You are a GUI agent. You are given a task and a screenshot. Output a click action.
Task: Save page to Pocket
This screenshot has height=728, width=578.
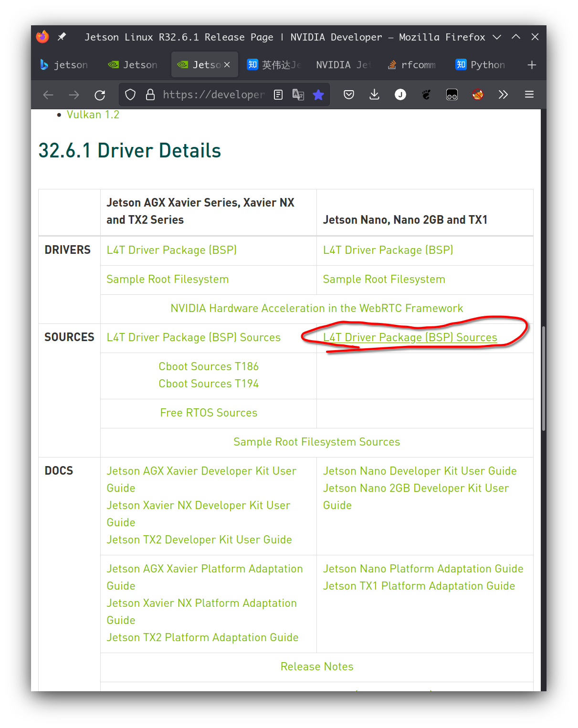[x=349, y=94]
